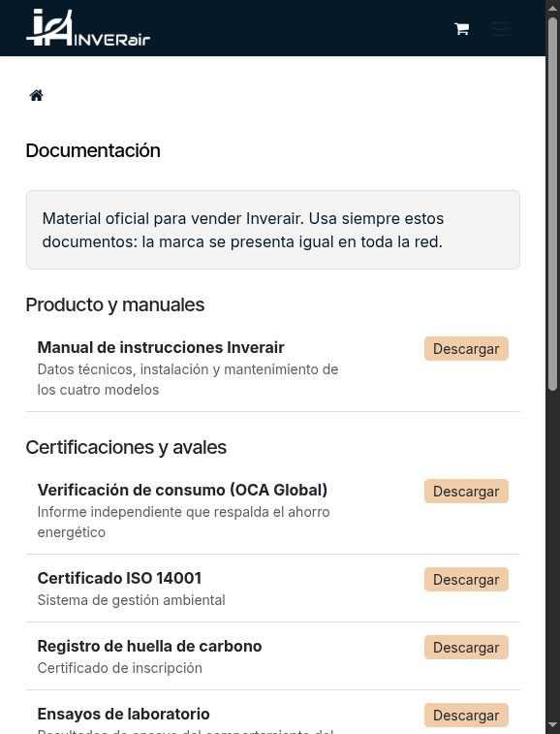Go to home via breadcrumb house icon
Viewport: 560px width, 734px height.
tap(36, 95)
